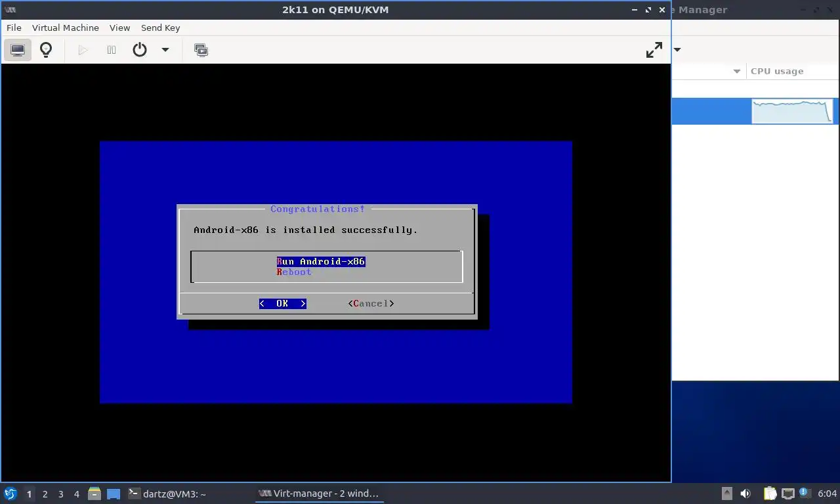The height and width of the screenshot is (504, 840).
Task: Click the CPU usage graph in Manager
Action: pyautogui.click(x=792, y=111)
